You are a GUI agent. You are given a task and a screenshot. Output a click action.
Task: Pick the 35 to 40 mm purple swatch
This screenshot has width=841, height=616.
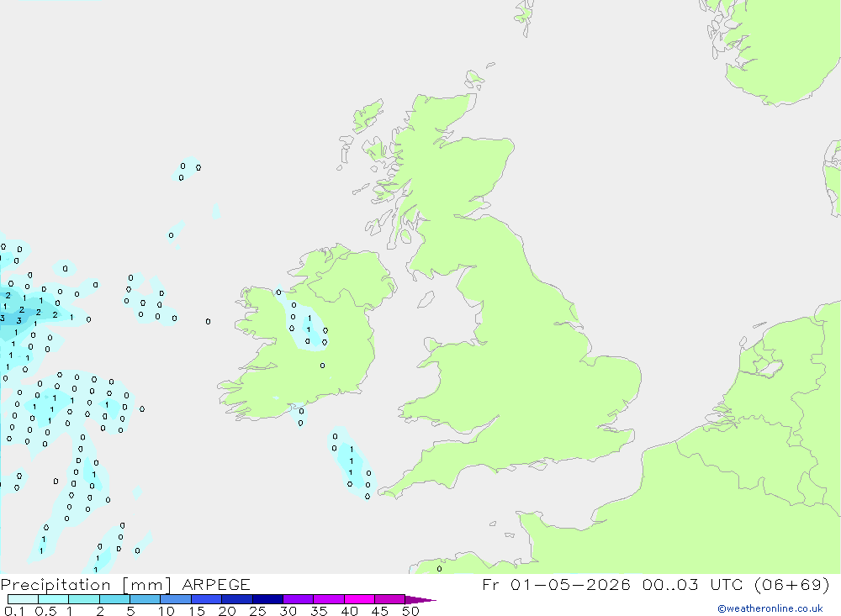pyautogui.click(x=329, y=599)
